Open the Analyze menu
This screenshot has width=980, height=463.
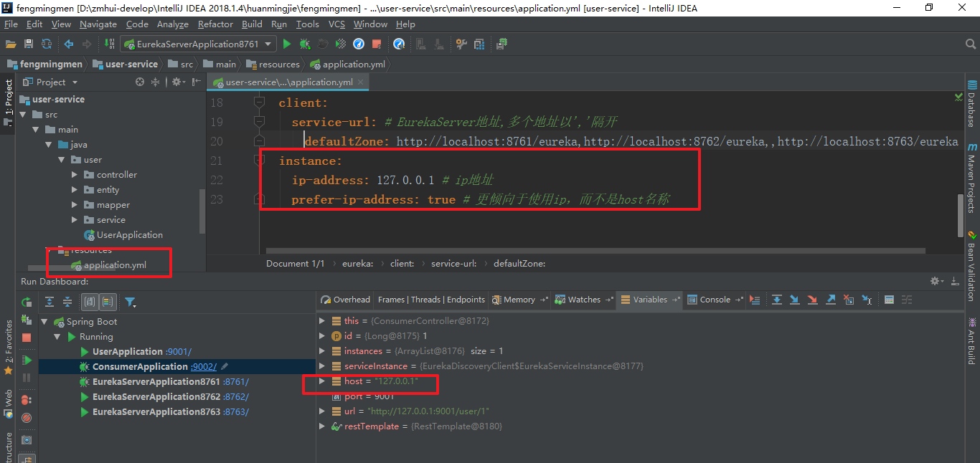173,24
